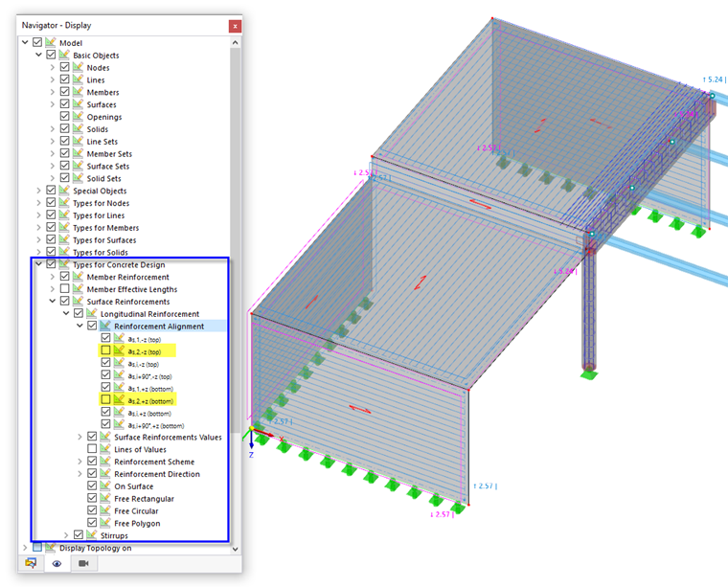Click the coordinate axis origin in viewport

(251, 430)
